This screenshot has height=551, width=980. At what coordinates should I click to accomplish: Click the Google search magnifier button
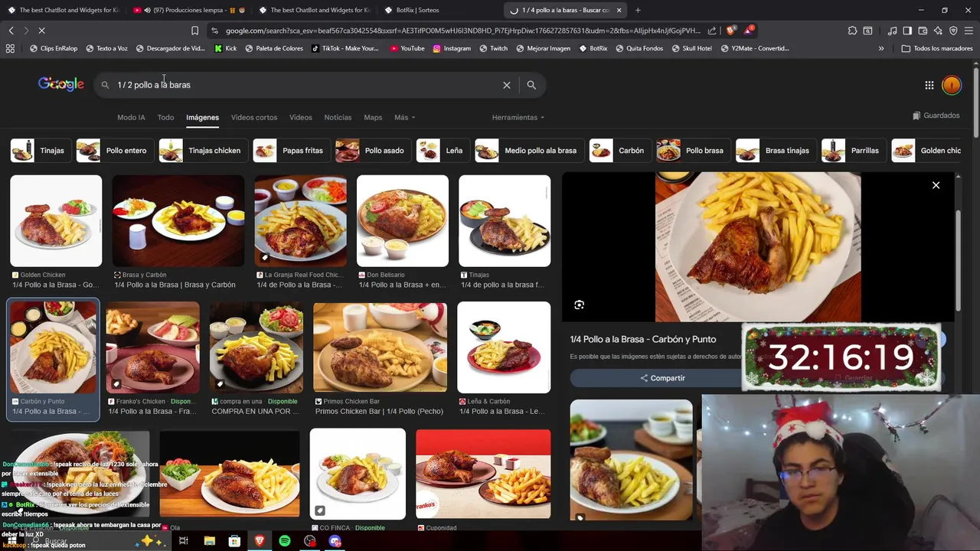[x=531, y=85]
